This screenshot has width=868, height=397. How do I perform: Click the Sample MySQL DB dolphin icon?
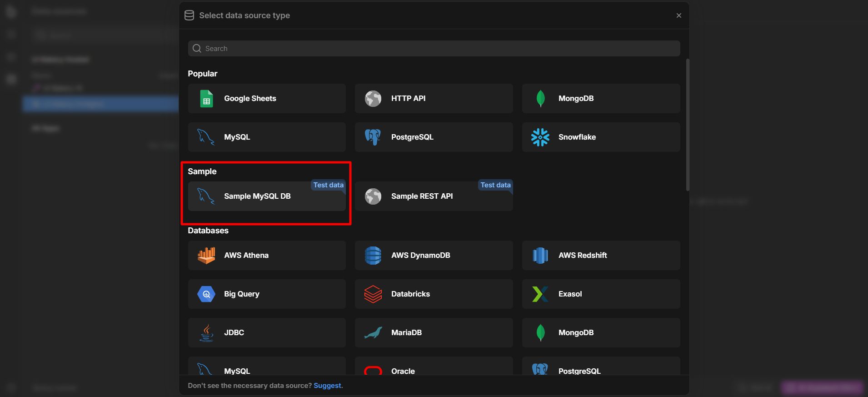206,196
